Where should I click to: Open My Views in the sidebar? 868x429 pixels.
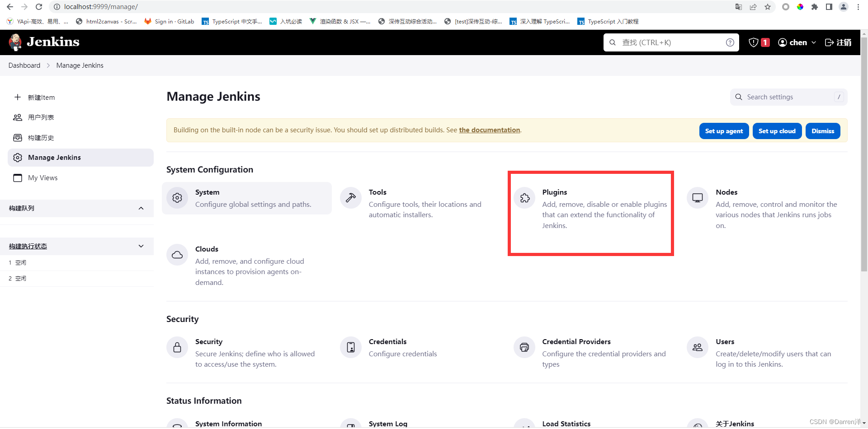point(80,178)
